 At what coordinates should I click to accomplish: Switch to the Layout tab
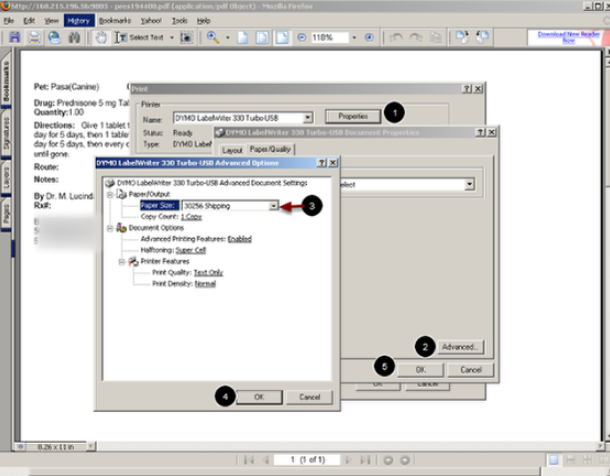tap(232, 150)
